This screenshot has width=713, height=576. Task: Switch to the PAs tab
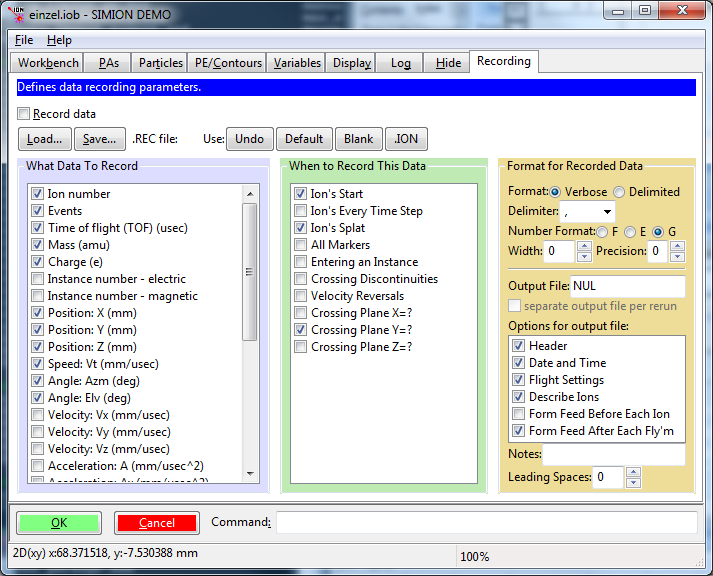coord(109,63)
